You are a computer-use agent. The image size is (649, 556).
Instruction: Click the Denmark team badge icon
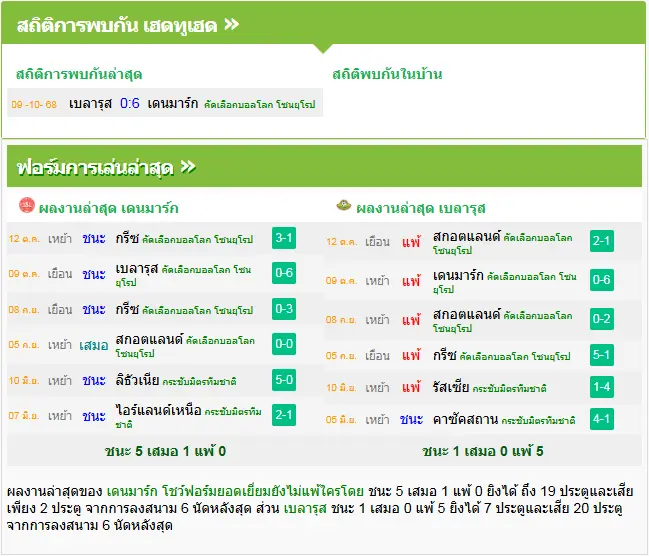coord(27,205)
